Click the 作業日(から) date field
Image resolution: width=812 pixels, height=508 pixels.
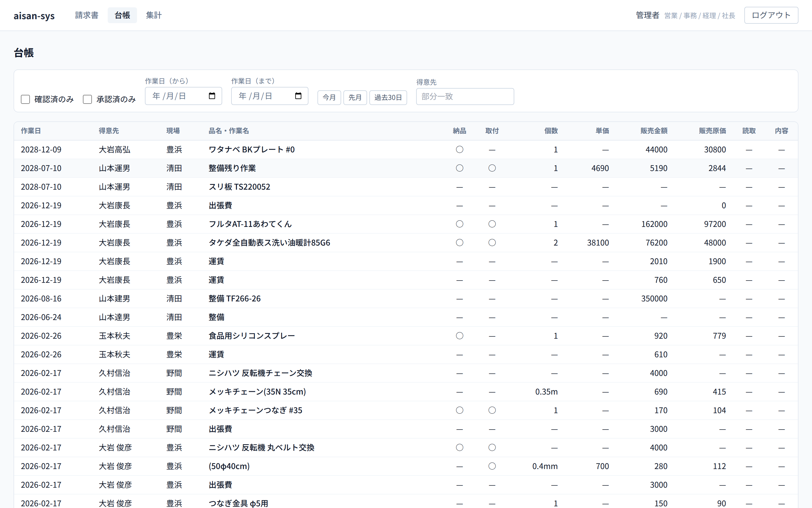point(183,96)
